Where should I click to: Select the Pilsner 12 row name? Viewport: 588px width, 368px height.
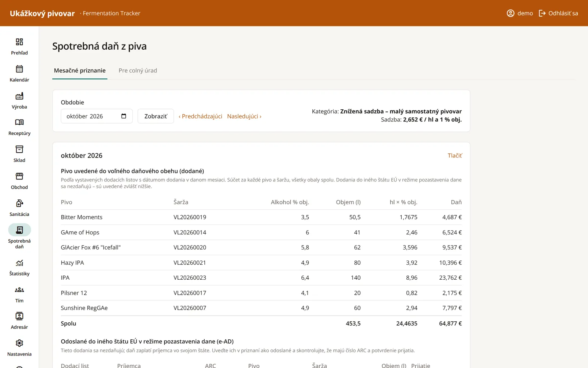(74, 293)
